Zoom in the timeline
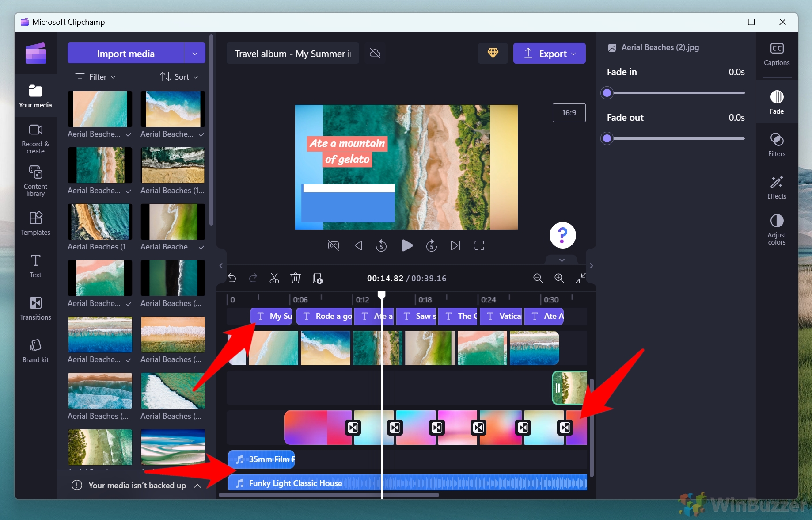812x520 pixels. click(559, 278)
